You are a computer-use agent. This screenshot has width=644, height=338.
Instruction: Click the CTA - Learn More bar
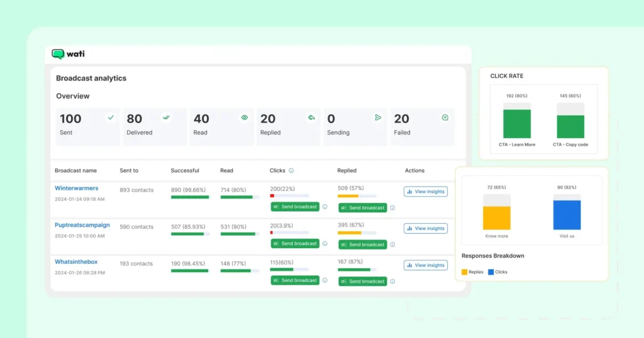pos(517,124)
